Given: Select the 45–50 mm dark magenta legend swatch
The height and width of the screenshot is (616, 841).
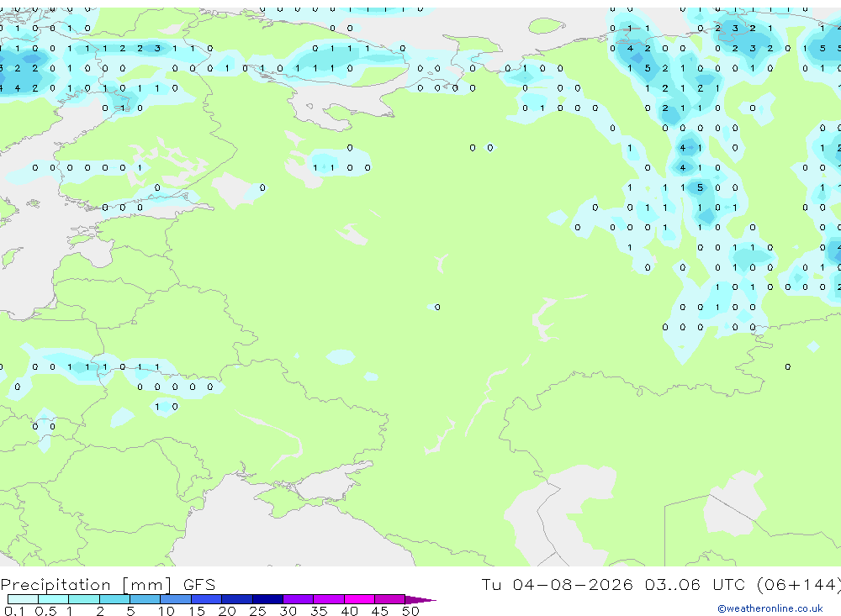Looking at the screenshot, I should click(x=390, y=599).
